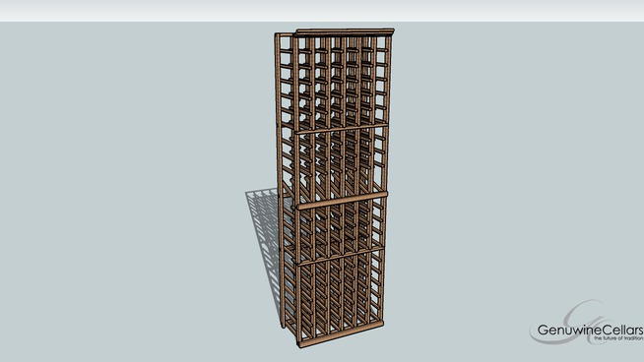Click the empty gray sky band above the rack
The height and width of the screenshot is (362, 644).
click(x=322, y=11)
